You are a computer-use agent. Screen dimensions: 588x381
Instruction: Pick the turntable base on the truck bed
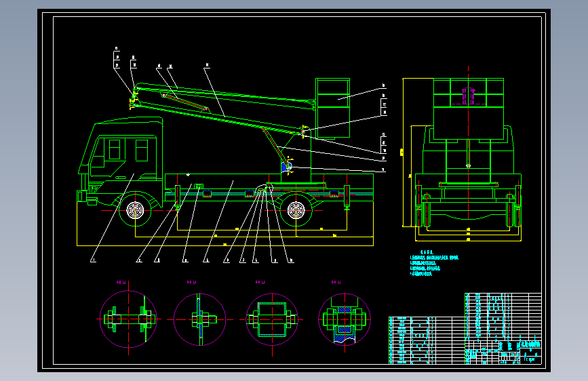point(296,185)
